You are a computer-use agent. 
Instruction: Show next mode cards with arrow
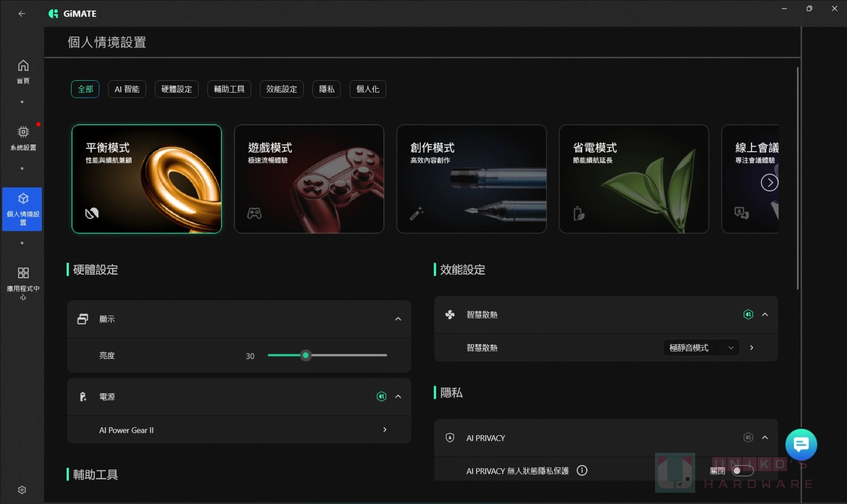pyautogui.click(x=769, y=182)
